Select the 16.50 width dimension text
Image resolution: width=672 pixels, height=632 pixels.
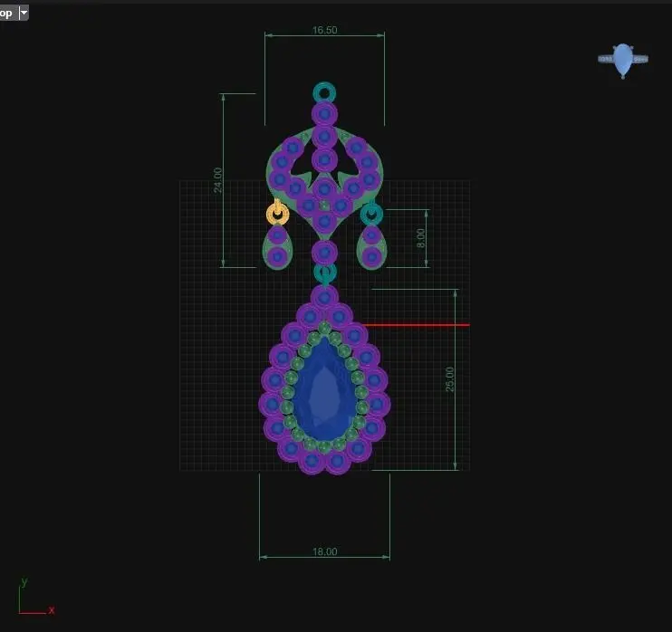(324, 30)
